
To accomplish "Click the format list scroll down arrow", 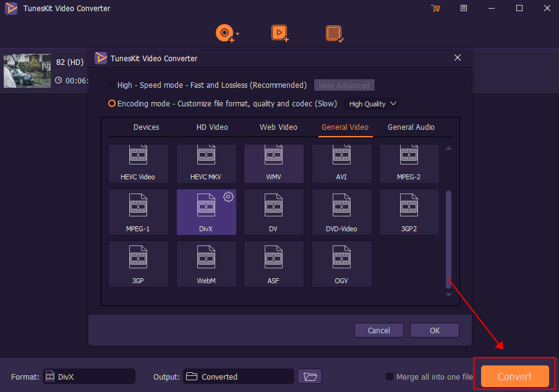I will pyautogui.click(x=448, y=295).
